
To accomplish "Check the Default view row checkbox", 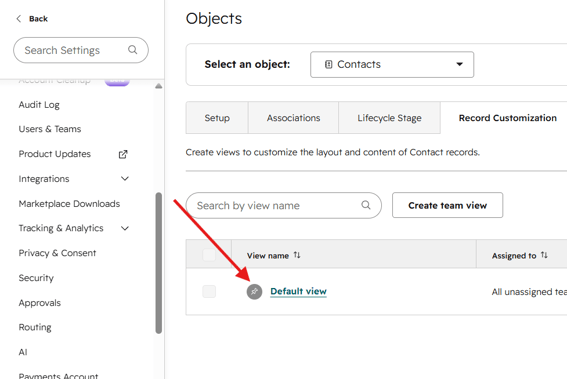I will pos(209,291).
